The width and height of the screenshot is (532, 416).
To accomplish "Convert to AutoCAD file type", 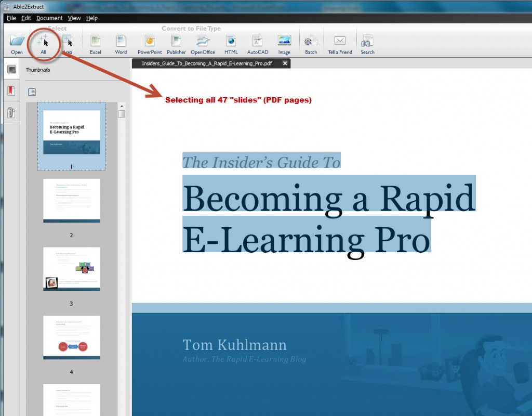I will tap(258, 45).
